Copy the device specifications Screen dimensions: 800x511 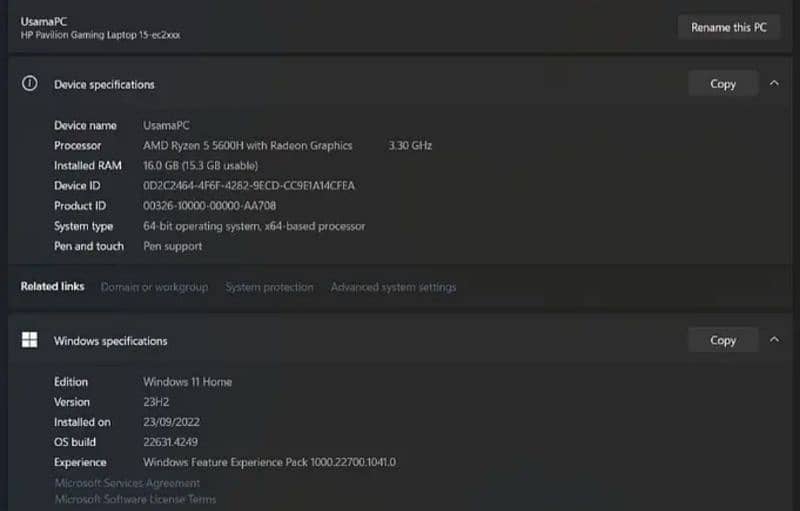tap(723, 84)
